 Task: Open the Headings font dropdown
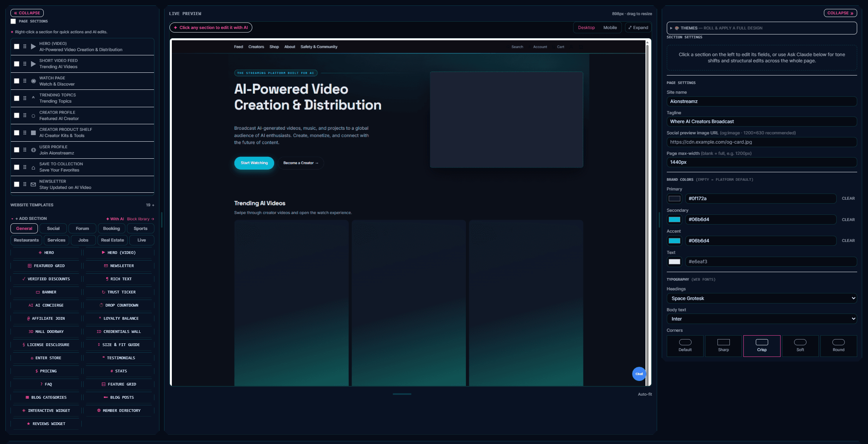(762, 298)
